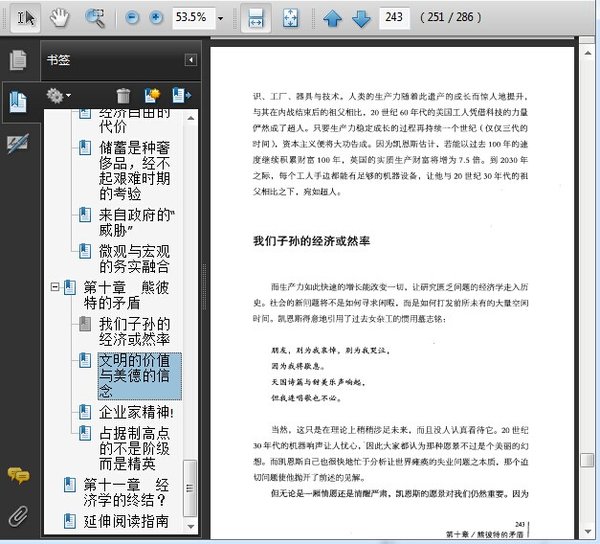This screenshot has width=600, height=544.
Task: Go to next page with down arrow
Action: click(x=360, y=17)
